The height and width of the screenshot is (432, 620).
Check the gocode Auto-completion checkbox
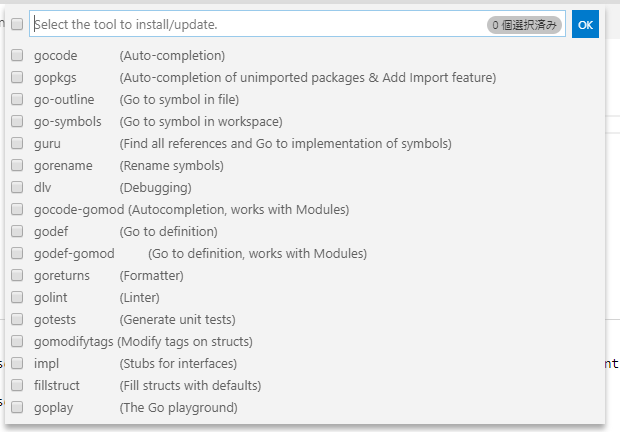17,56
